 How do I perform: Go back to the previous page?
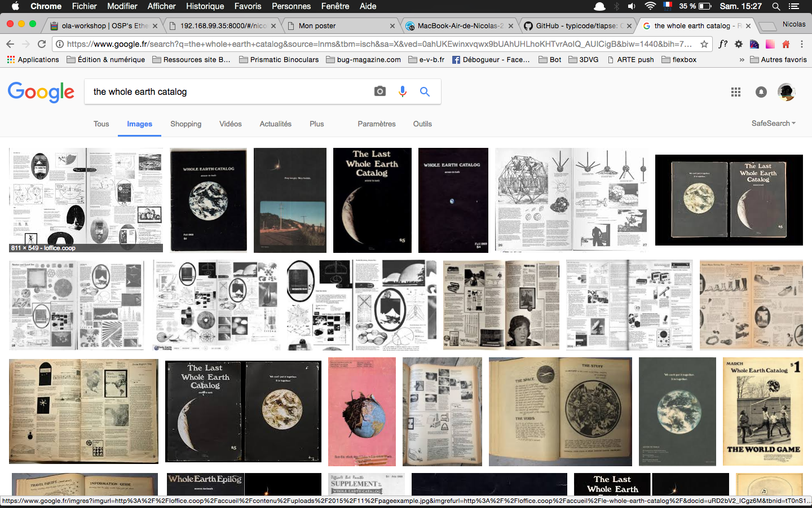pos(10,44)
